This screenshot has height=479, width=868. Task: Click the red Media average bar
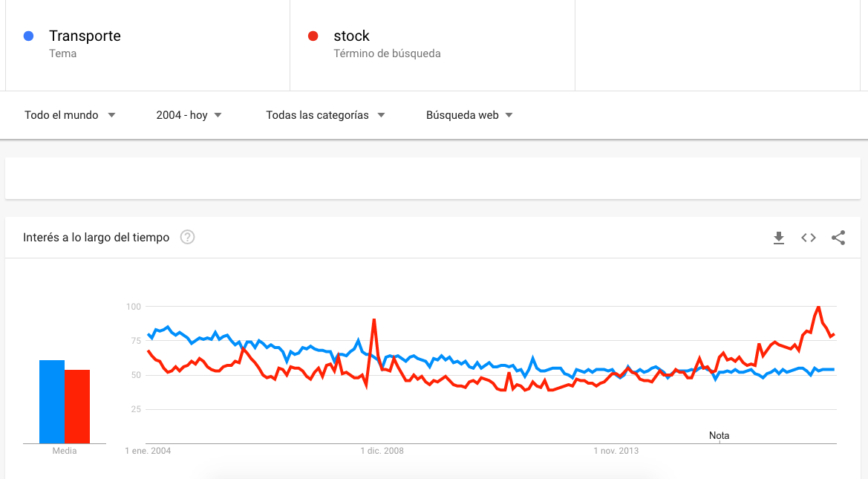[x=76, y=405]
